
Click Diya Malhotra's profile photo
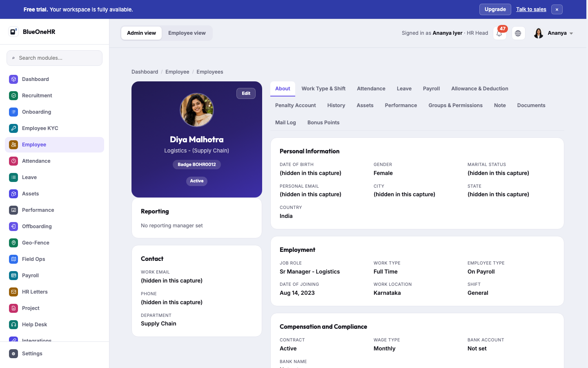(x=197, y=110)
